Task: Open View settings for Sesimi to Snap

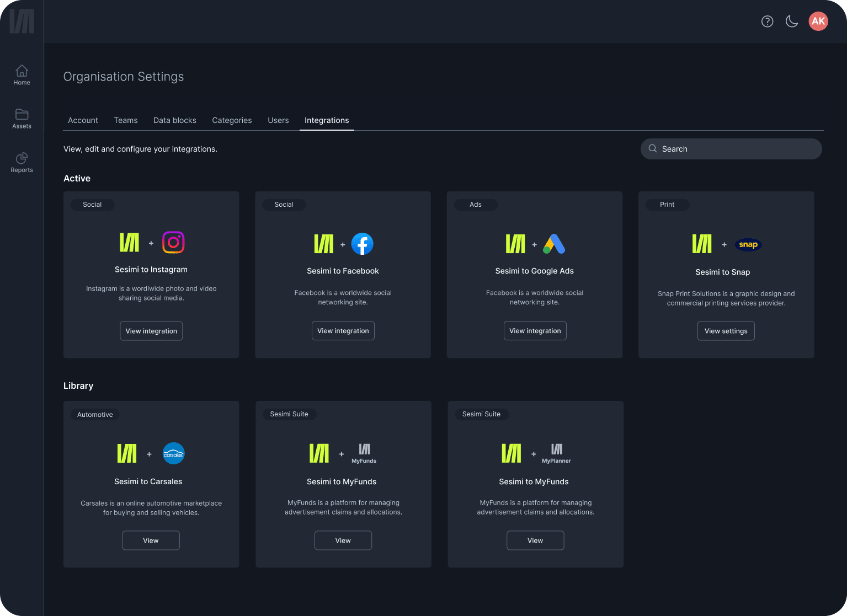Action: click(726, 331)
